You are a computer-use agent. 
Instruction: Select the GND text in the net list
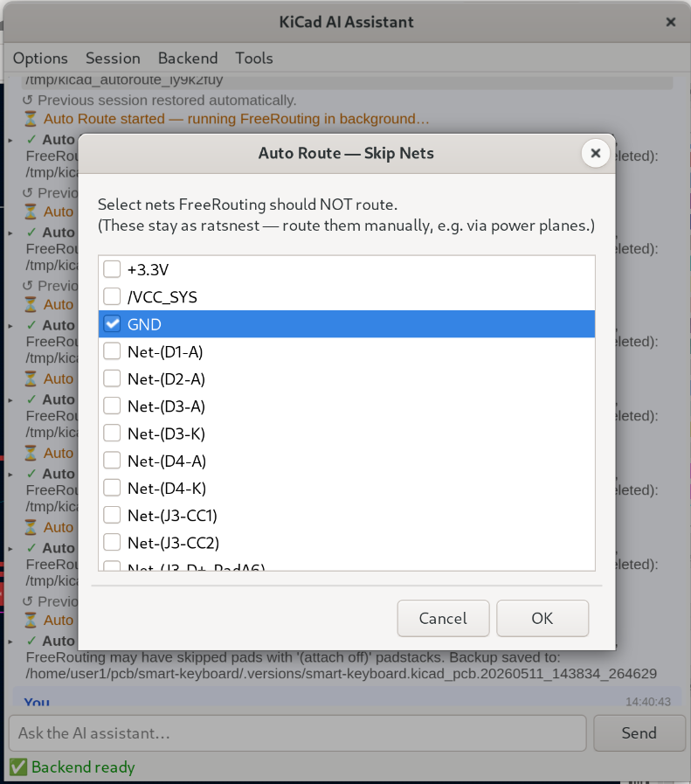144,324
